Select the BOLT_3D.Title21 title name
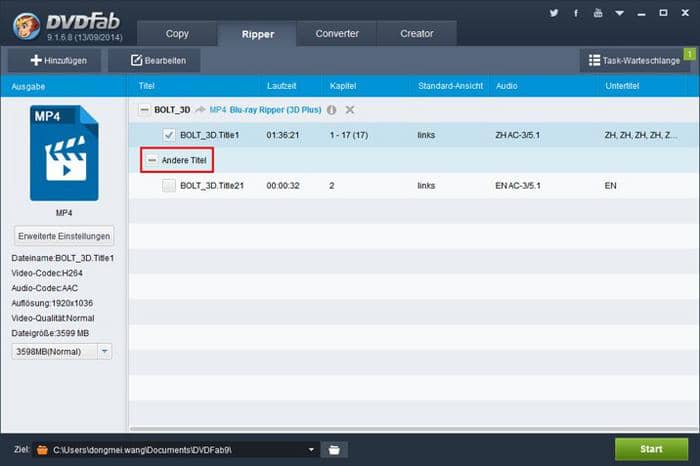 point(212,186)
